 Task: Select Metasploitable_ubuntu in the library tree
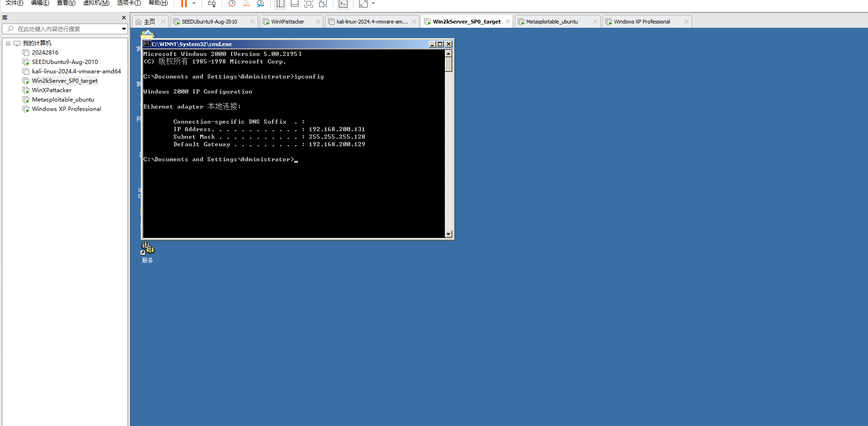(63, 100)
